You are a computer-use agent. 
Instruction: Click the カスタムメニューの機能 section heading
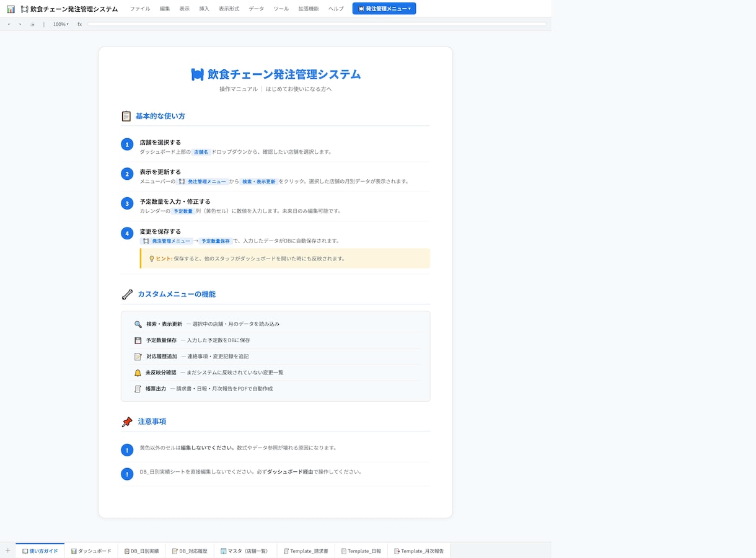[x=177, y=294]
